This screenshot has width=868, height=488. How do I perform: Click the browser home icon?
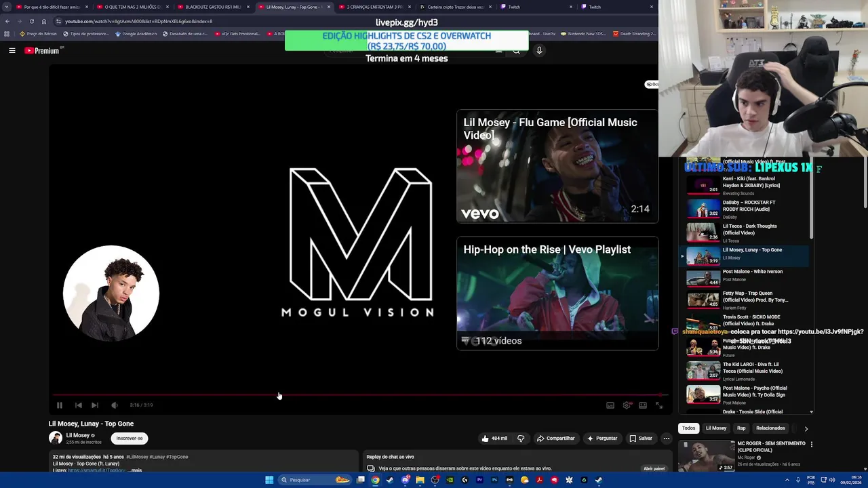point(44,21)
